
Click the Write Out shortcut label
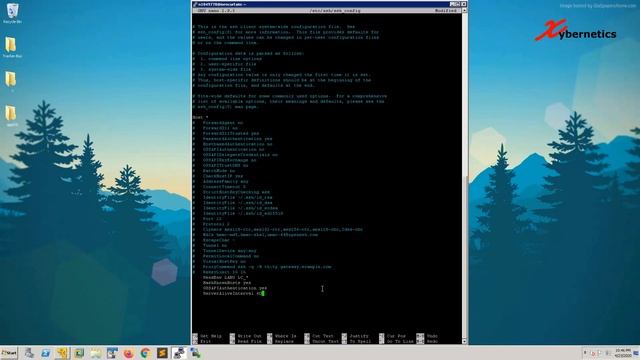pyautogui.click(x=249, y=336)
